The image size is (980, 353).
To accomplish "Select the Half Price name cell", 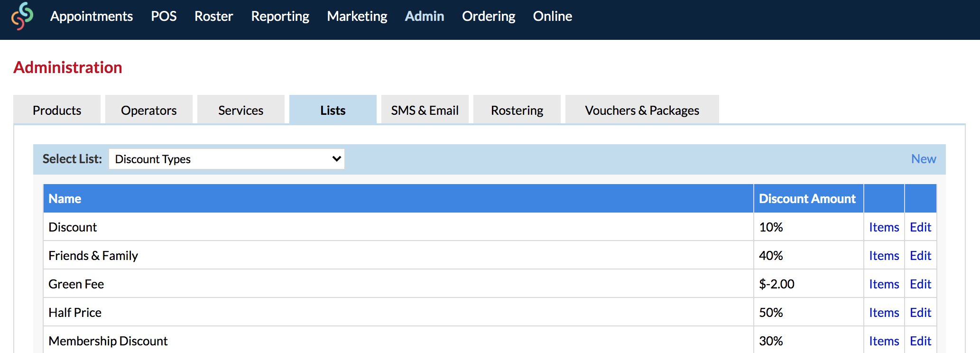I will coord(398,312).
